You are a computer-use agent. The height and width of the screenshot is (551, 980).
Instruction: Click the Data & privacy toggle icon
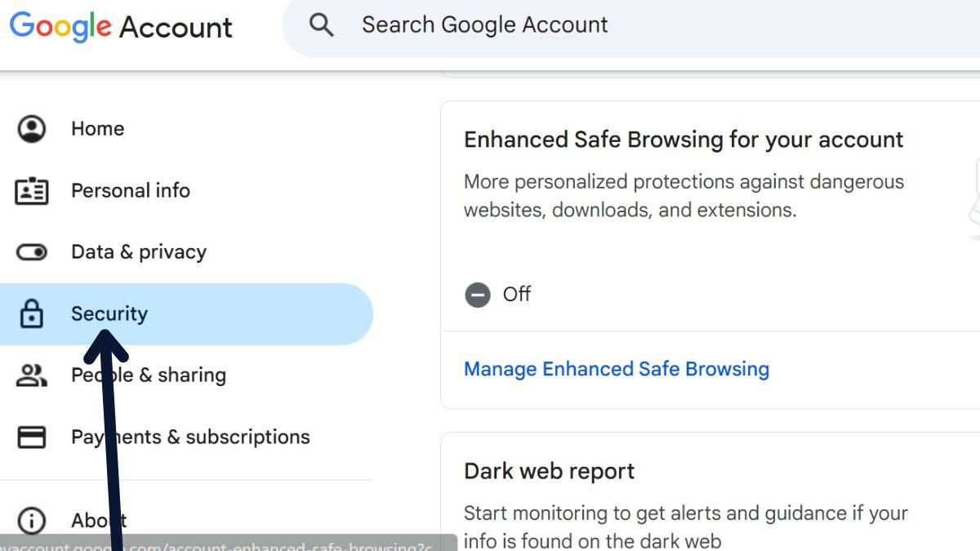[32, 252]
